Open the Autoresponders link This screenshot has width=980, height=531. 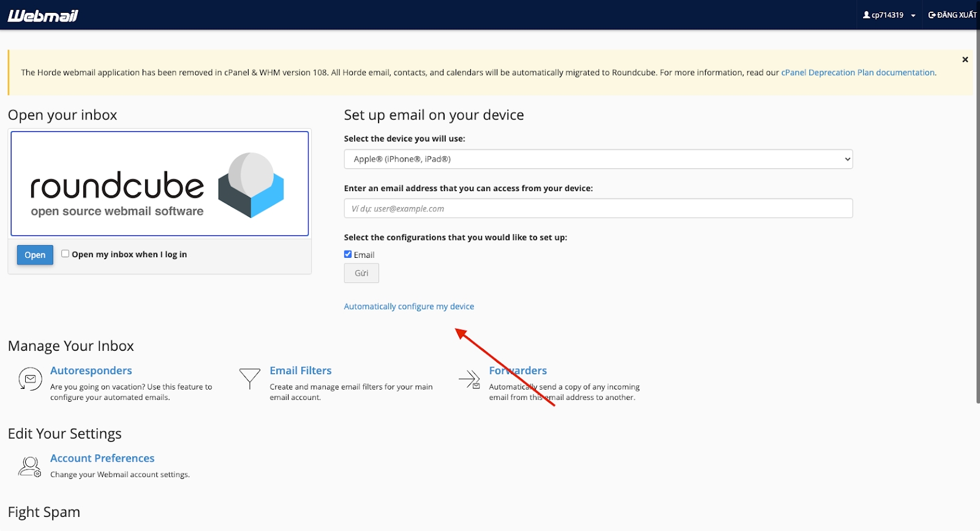click(x=91, y=371)
